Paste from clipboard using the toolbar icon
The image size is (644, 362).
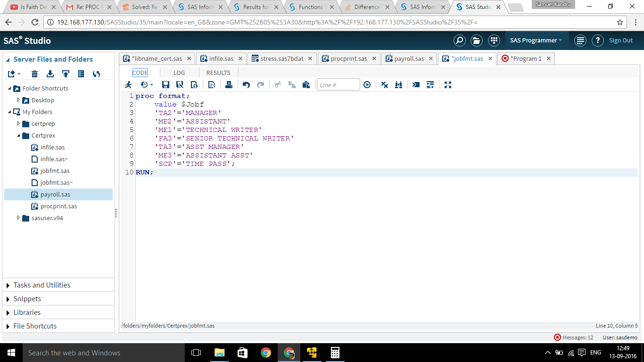point(306,85)
